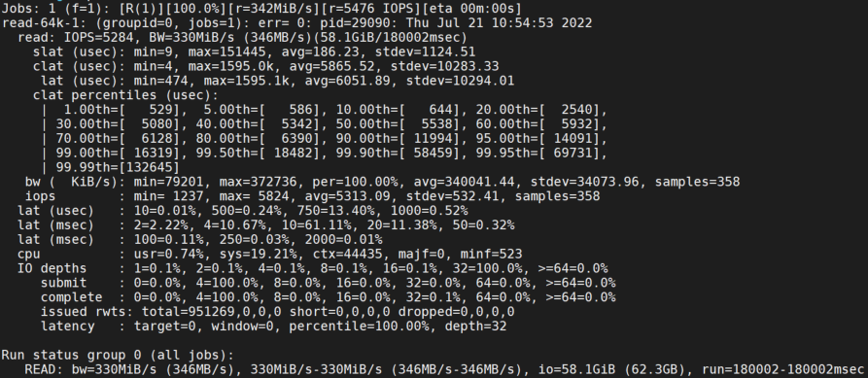Viewport: 868px width, 378px height.
Task: Click the submit 4=100.0% entry
Action: [224, 283]
